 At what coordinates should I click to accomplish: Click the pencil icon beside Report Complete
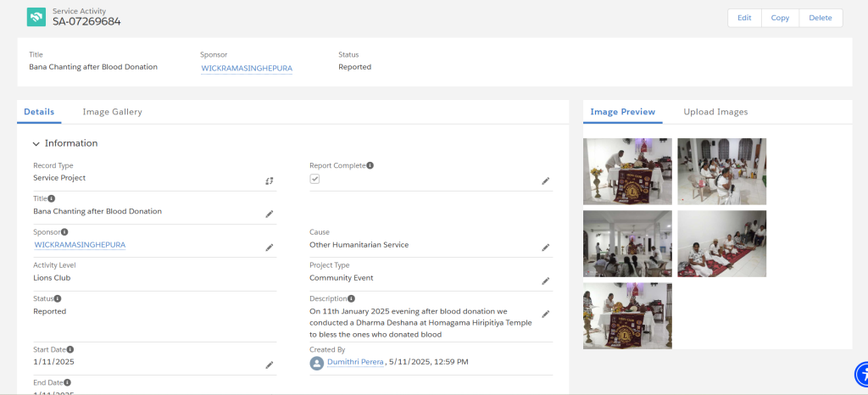pyautogui.click(x=545, y=181)
